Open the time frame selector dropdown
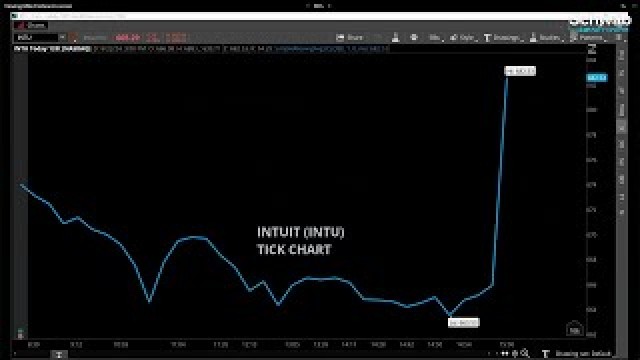Viewport: 640px width, 360px height. coord(436,38)
